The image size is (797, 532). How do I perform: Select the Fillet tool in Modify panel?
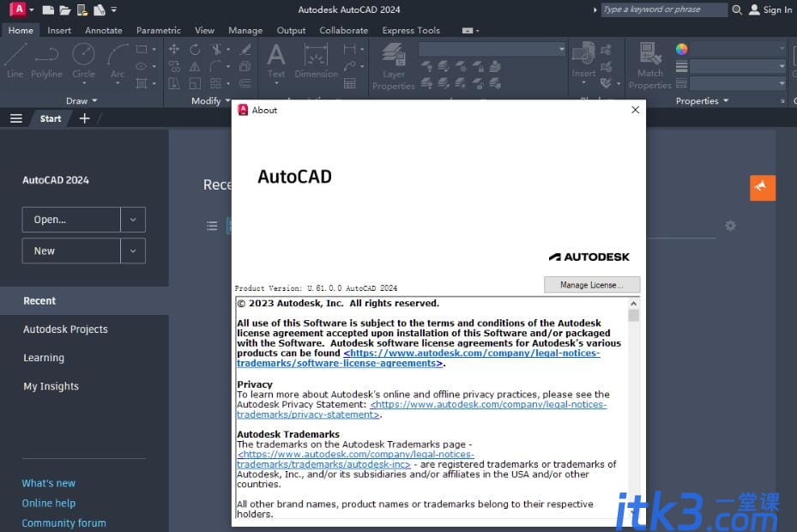pyautogui.click(x=215, y=66)
